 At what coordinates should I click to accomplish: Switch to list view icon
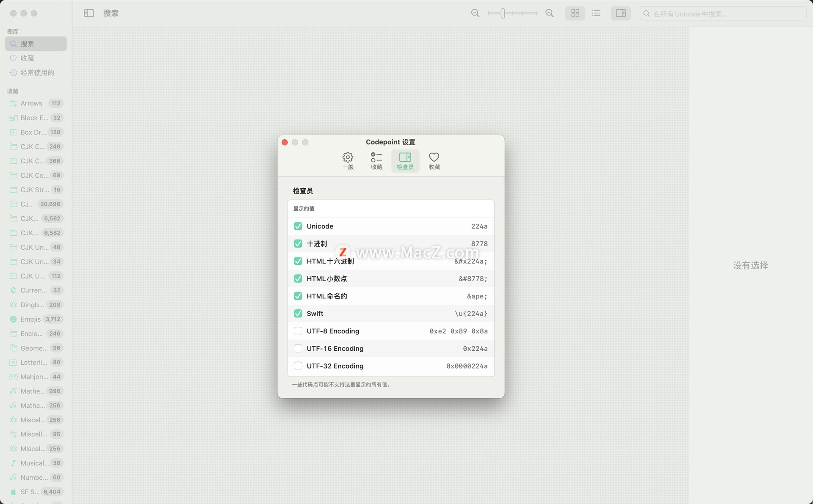click(x=596, y=13)
